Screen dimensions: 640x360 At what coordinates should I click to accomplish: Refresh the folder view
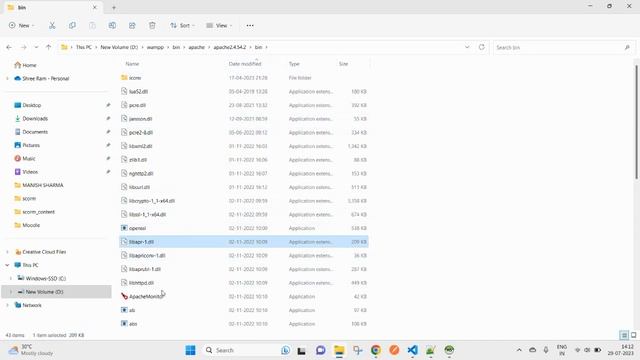(482, 47)
